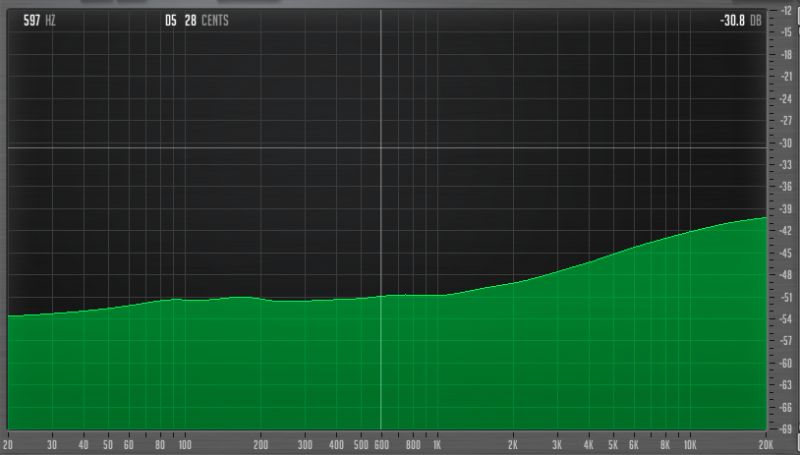
Task: Click the 1K frequency axis label
Action: click(x=437, y=444)
